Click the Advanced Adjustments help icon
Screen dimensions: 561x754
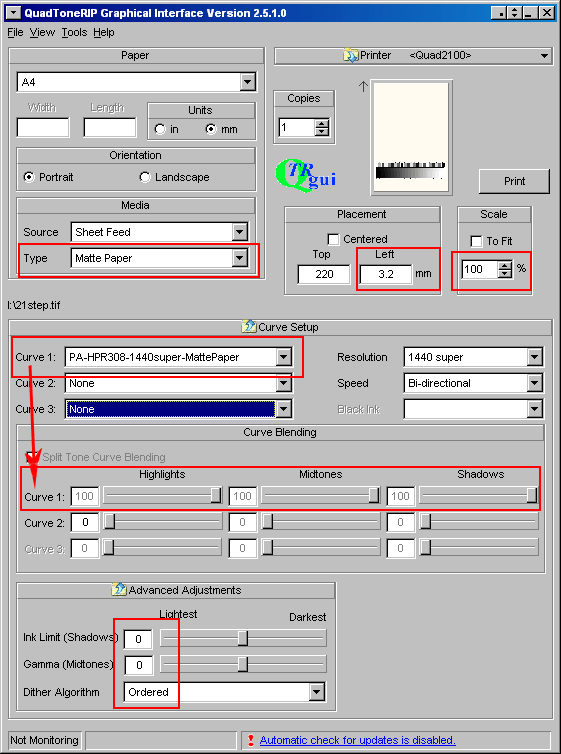pos(119,590)
